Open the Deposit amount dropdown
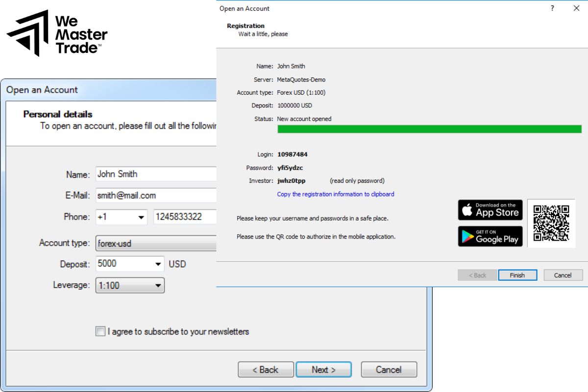 (x=158, y=264)
